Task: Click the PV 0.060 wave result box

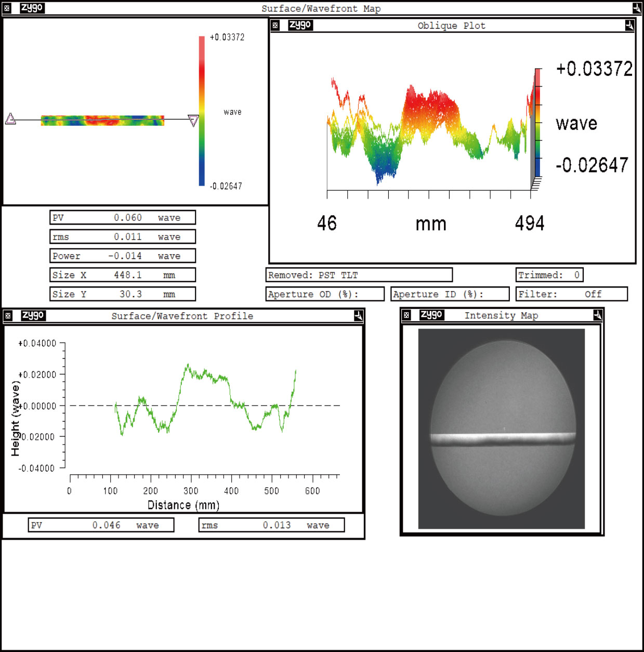Action: 123,217
